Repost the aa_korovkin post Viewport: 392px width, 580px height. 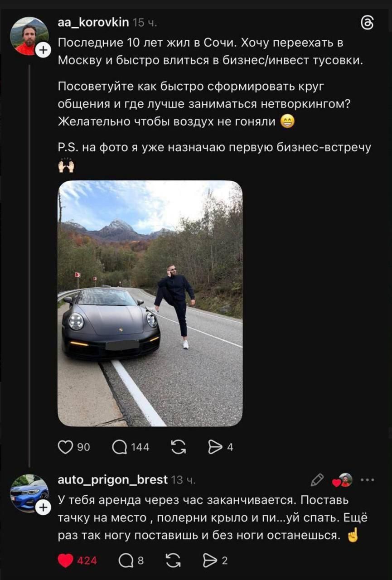click(x=178, y=447)
